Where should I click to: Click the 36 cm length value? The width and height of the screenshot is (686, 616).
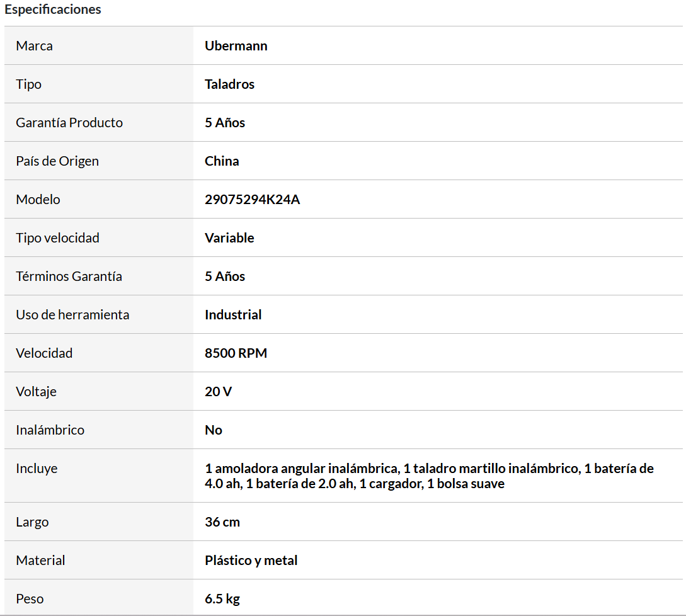[222, 522]
